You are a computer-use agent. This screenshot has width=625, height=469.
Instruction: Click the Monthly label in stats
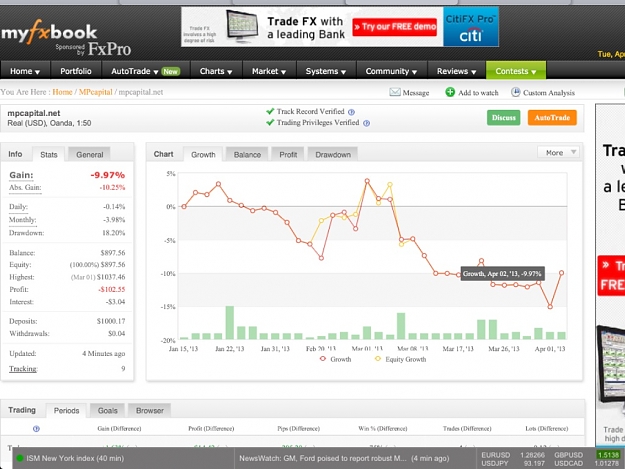[23, 220]
